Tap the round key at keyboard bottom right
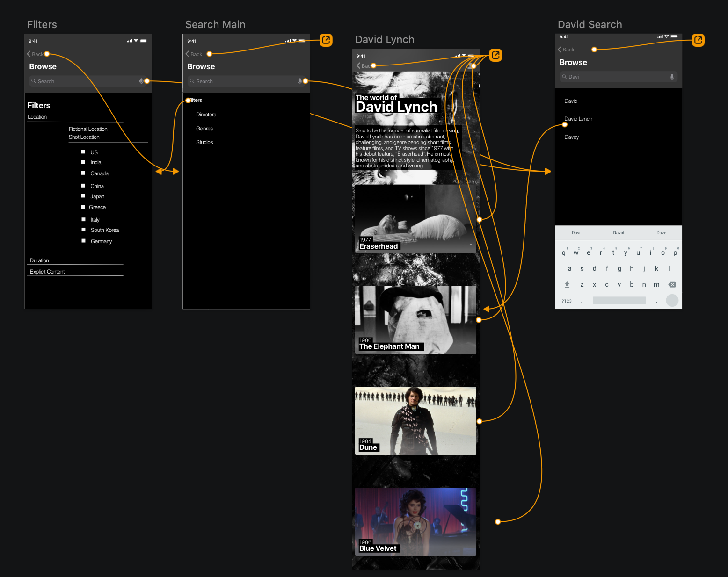 pos(672,301)
